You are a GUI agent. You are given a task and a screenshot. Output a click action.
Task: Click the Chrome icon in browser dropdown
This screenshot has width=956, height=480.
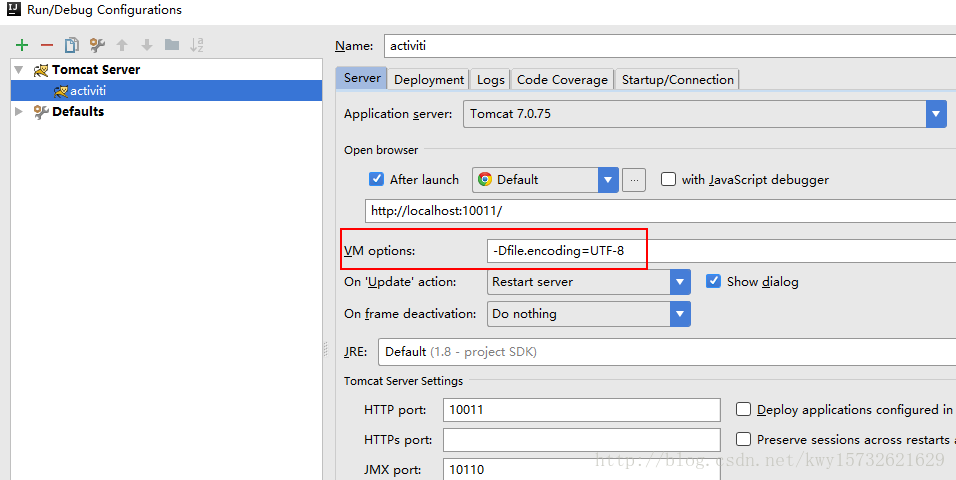click(x=485, y=179)
